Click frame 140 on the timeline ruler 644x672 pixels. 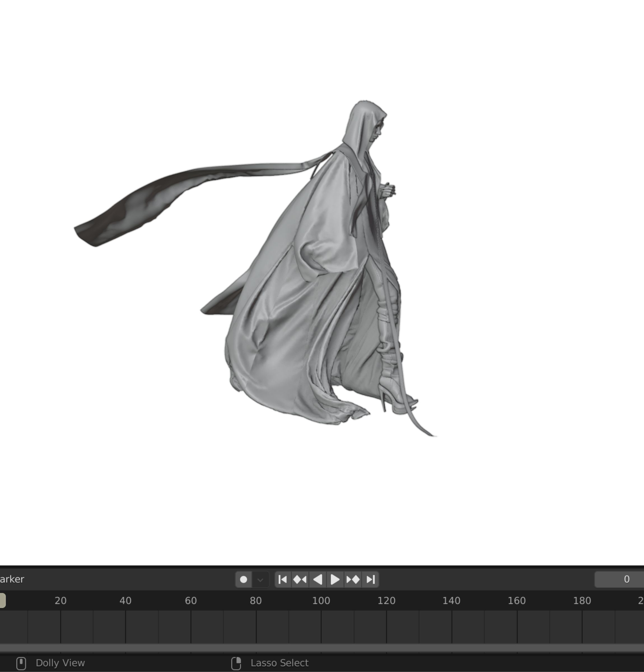451,601
